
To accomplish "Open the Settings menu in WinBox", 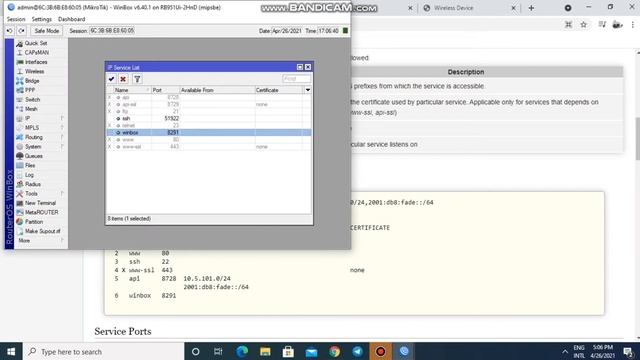I will [x=42, y=19].
